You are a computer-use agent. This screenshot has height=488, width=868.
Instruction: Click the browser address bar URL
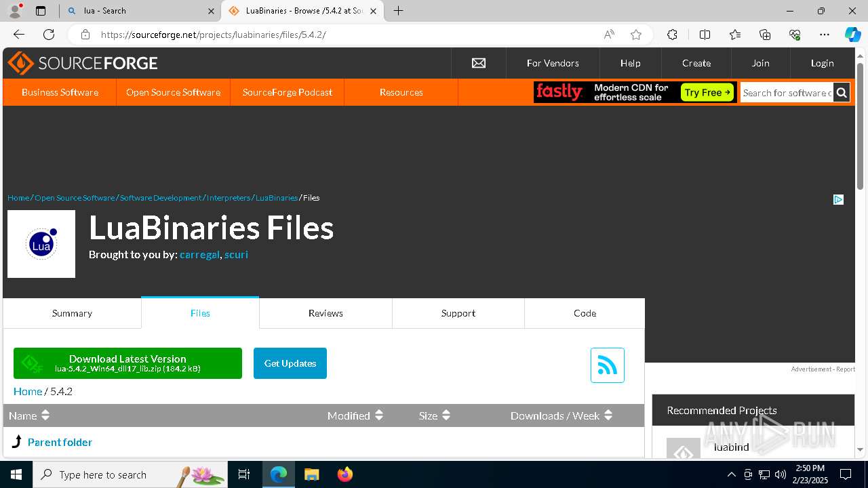coord(214,35)
